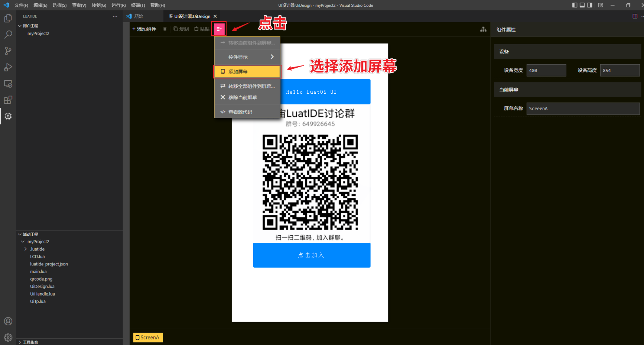Image resolution: width=644 pixels, height=345 pixels.
Task: Toggle the bottom panel visibility
Action: pos(581,5)
